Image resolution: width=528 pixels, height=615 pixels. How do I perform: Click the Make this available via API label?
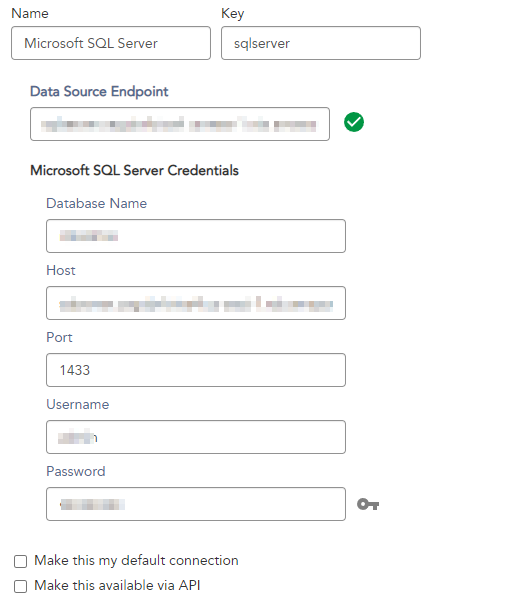coord(117,585)
